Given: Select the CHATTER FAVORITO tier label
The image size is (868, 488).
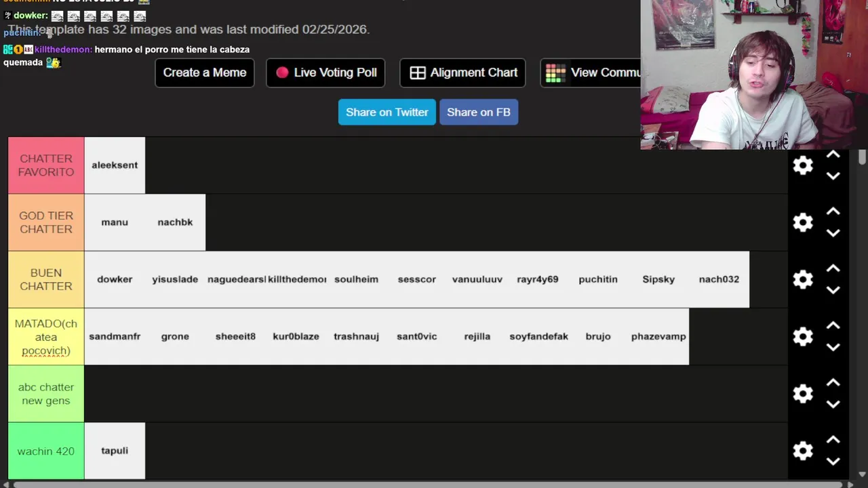Looking at the screenshot, I should [46, 165].
